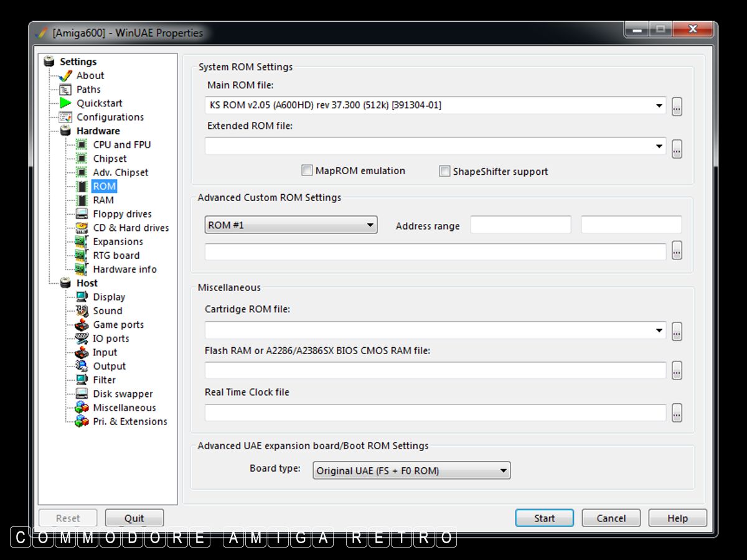Open the Board type dropdown

(x=503, y=471)
